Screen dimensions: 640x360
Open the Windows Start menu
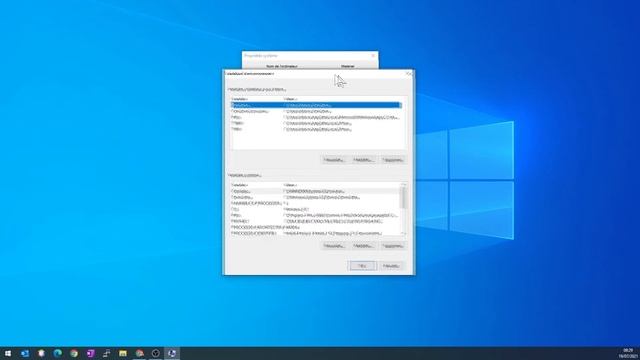tap(8, 353)
